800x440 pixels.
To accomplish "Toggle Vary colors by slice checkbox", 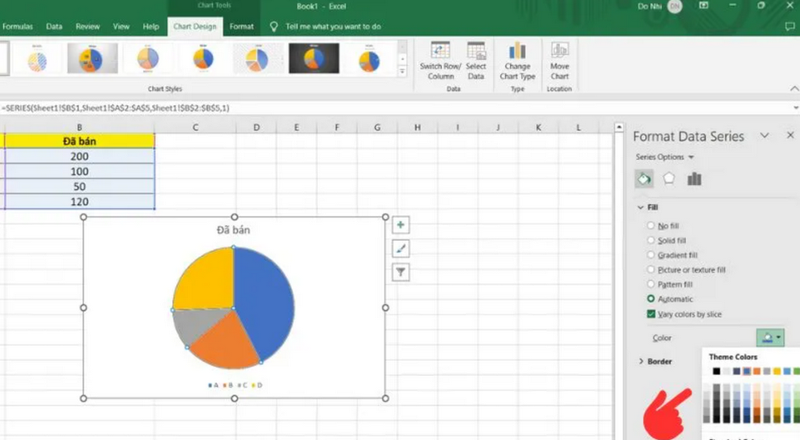I will (651, 314).
